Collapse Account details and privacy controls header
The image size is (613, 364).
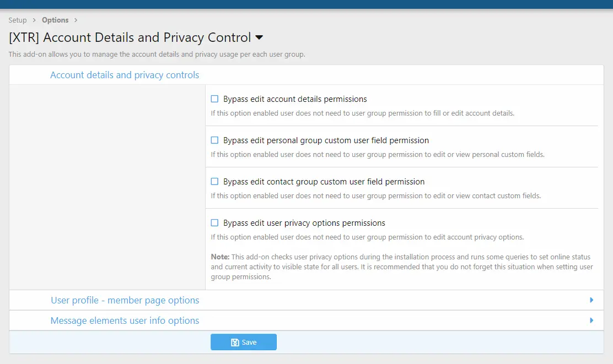click(x=125, y=75)
